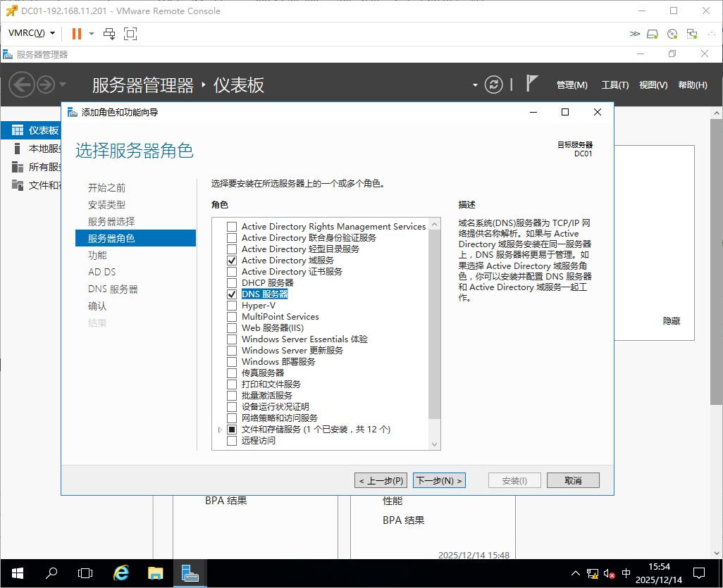Go to 功能 wizard step
This screenshot has height=588, width=723.
tap(97, 256)
